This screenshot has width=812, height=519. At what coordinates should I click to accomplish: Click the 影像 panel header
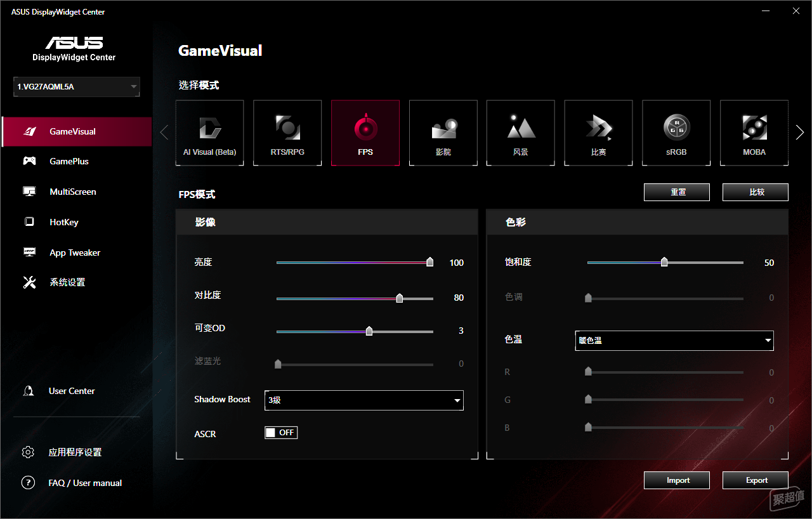click(327, 222)
